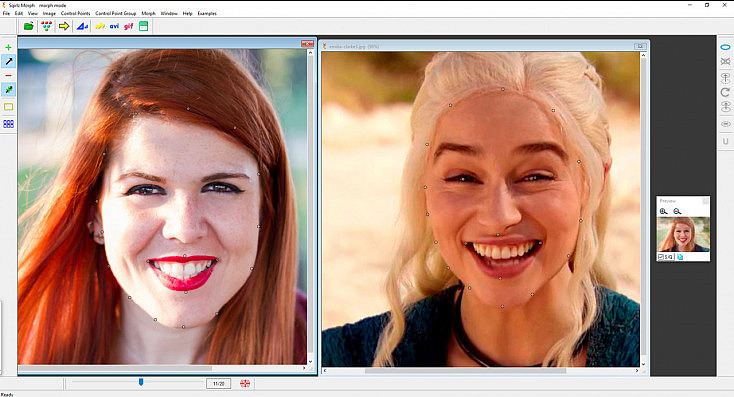
Task: Click the colored control points dots icon
Action: [x=46, y=26]
